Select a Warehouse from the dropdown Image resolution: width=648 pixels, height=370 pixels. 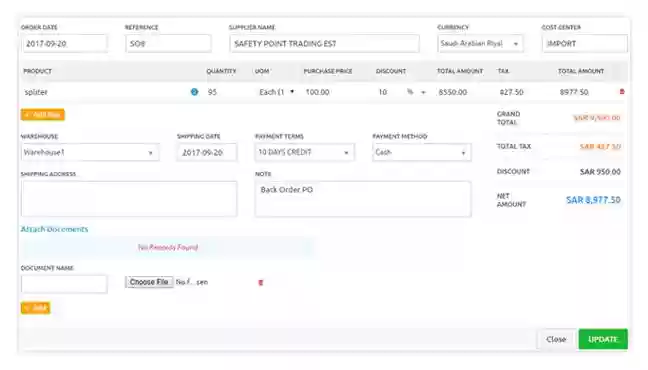(90, 153)
